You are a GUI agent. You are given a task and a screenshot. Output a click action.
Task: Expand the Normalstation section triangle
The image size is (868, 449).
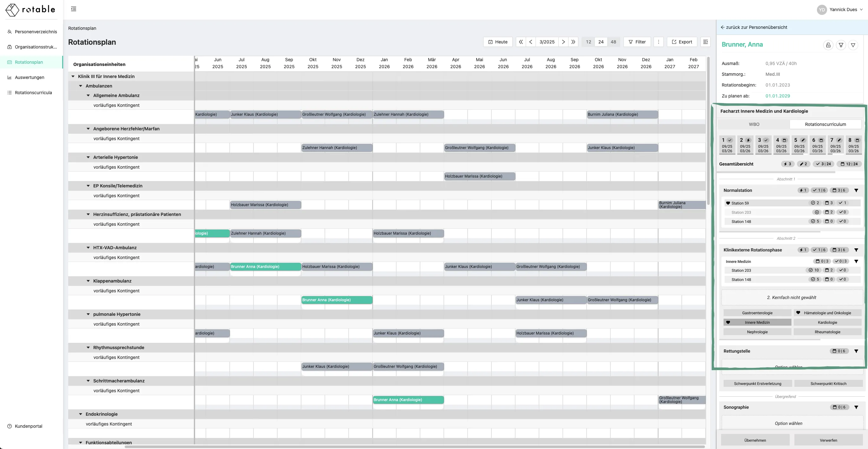point(856,190)
